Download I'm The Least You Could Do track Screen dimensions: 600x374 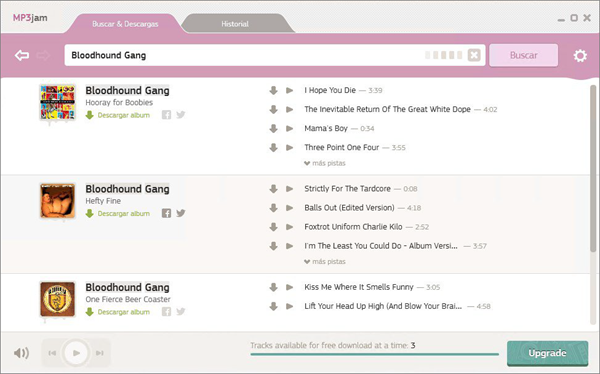click(x=273, y=246)
